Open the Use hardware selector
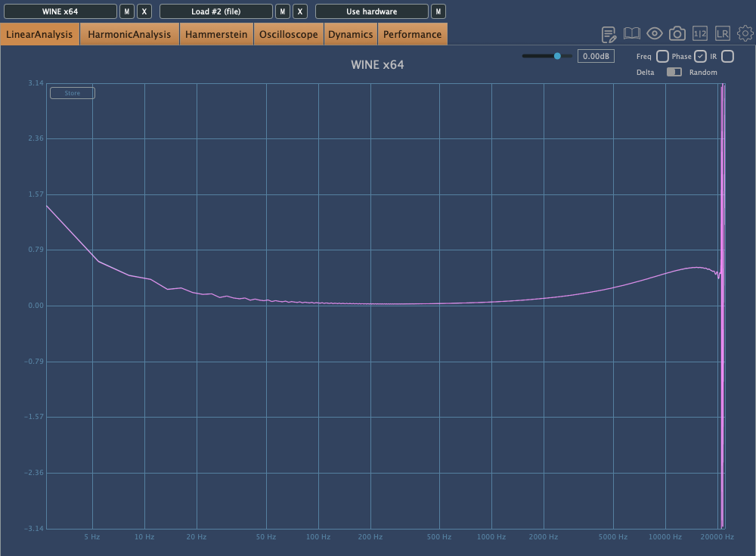Image resolution: width=756 pixels, height=556 pixels. click(371, 11)
